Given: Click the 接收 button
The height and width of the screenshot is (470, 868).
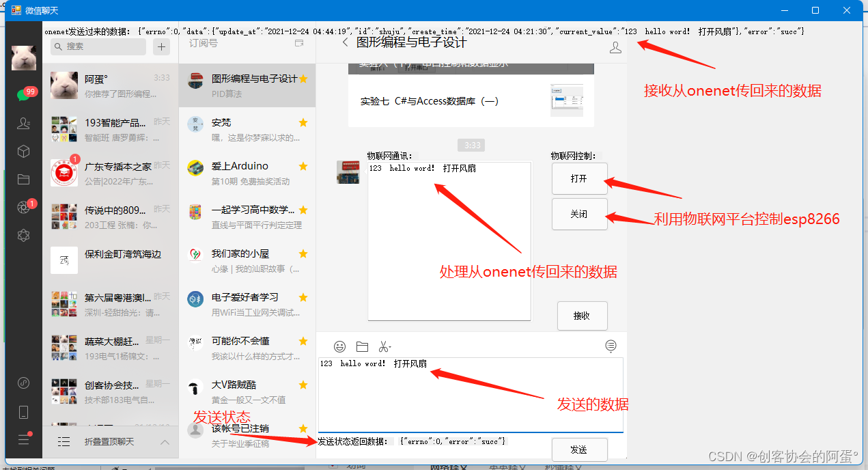Looking at the screenshot, I should (582, 316).
